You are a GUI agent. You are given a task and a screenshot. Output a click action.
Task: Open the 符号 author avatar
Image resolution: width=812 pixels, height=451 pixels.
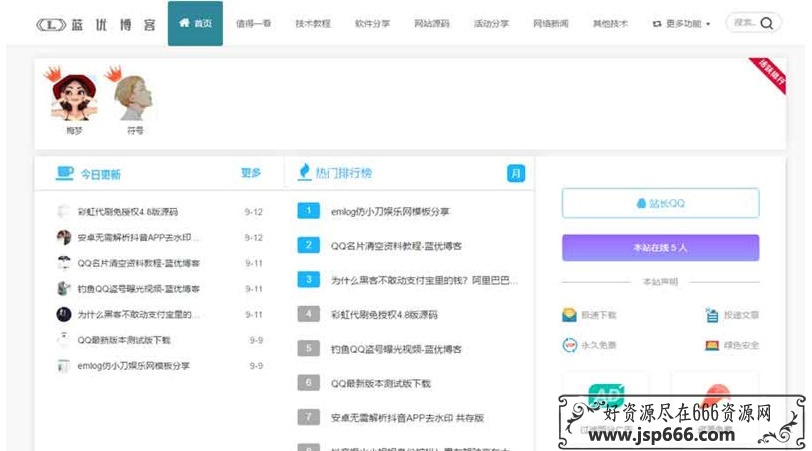point(133,97)
